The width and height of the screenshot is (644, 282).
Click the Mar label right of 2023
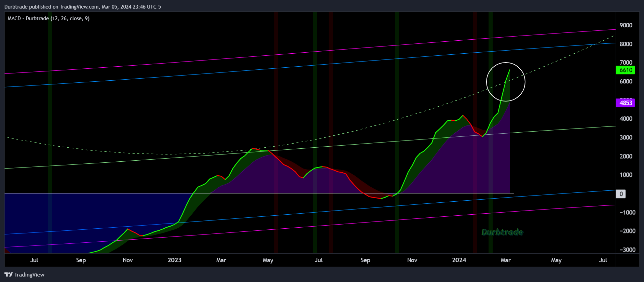click(221, 260)
